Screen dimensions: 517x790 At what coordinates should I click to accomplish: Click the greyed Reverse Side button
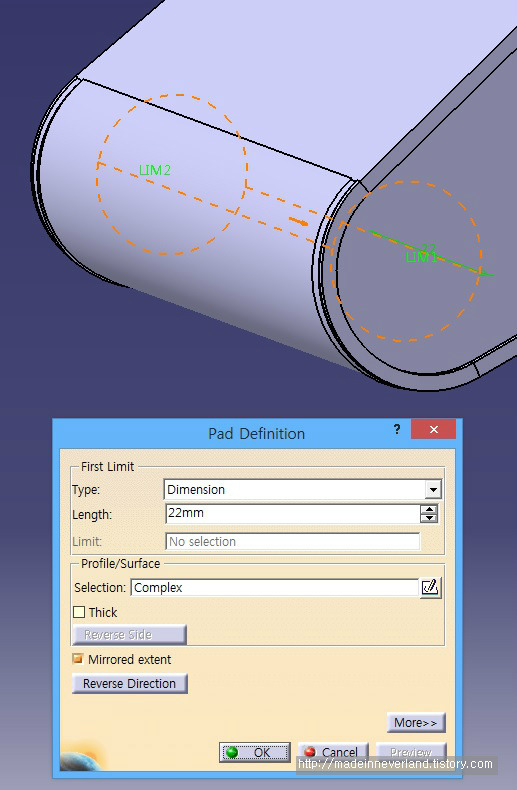pos(130,635)
